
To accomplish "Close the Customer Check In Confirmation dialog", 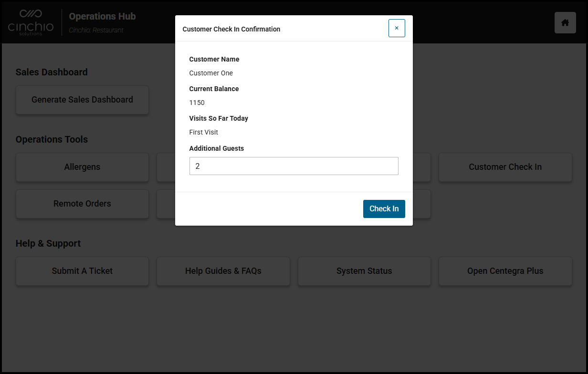I will click(396, 28).
